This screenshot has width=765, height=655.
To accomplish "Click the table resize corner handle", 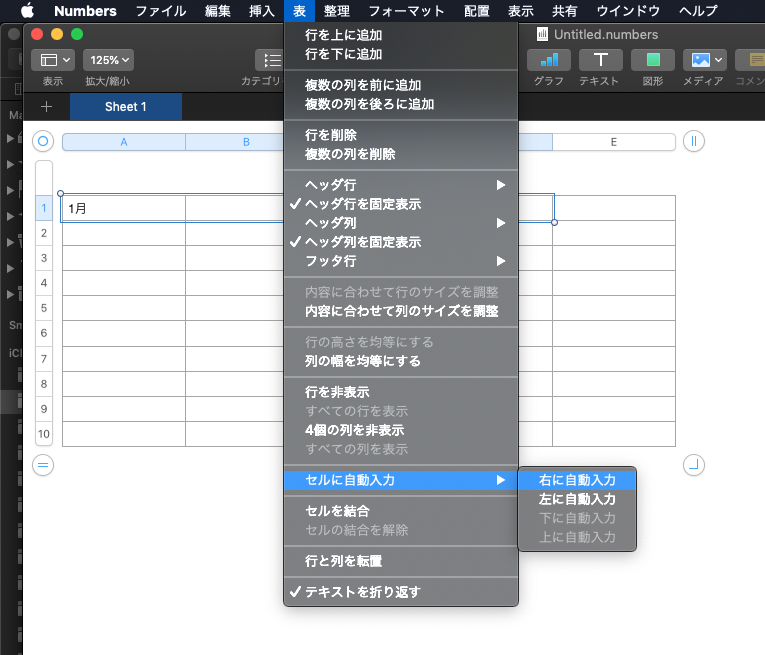I will point(694,465).
